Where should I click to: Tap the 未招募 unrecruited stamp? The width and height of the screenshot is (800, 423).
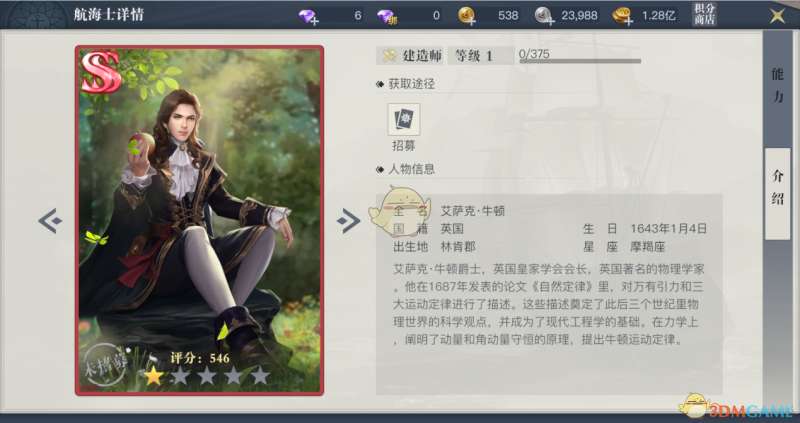pos(105,366)
